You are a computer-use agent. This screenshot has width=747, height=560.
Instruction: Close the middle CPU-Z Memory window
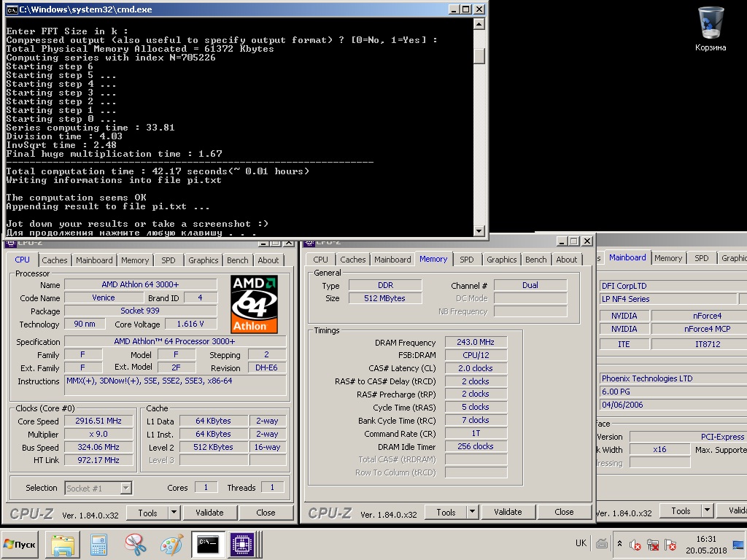587,241
